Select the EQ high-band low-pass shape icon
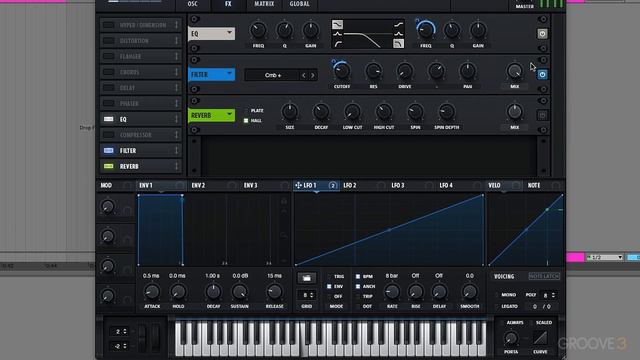Viewport: 640px width, 360px height. pyautogui.click(x=399, y=44)
